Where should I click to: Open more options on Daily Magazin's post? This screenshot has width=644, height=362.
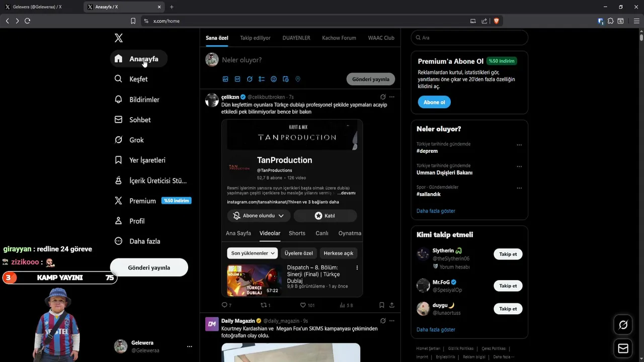click(392, 321)
